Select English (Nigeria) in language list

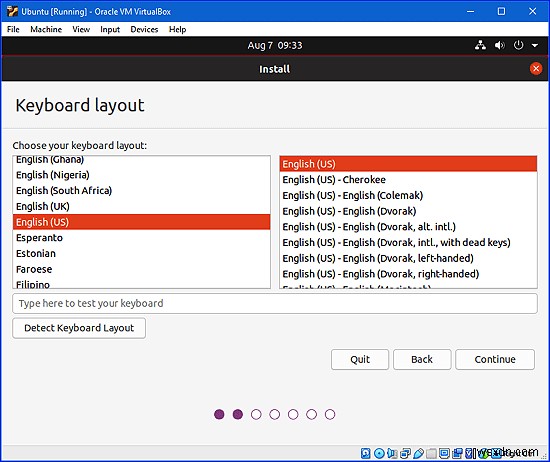141,175
